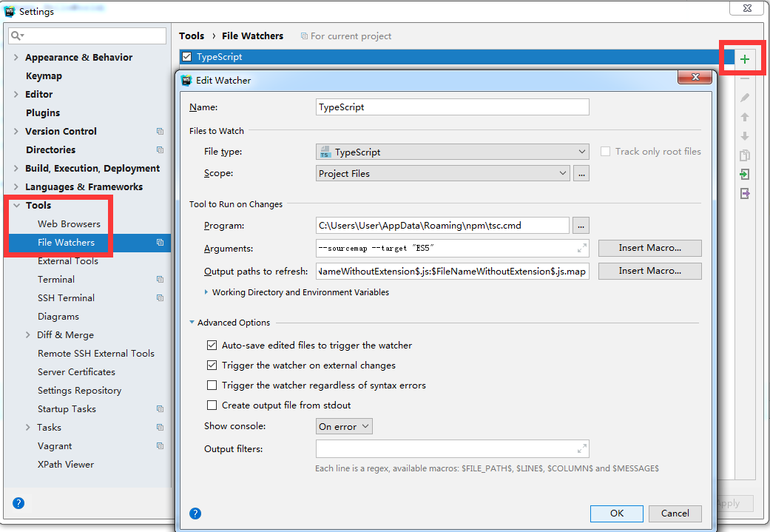Click the Copy watcher icon
The height and width of the screenshot is (532, 770).
coord(745,155)
